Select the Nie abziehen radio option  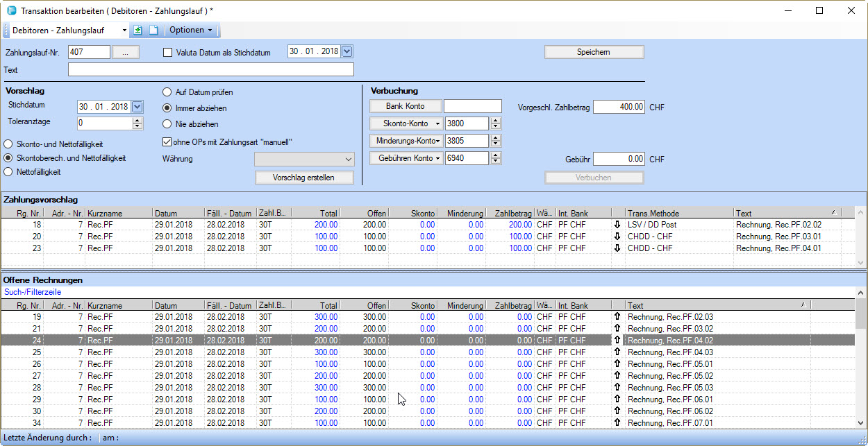point(167,124)
